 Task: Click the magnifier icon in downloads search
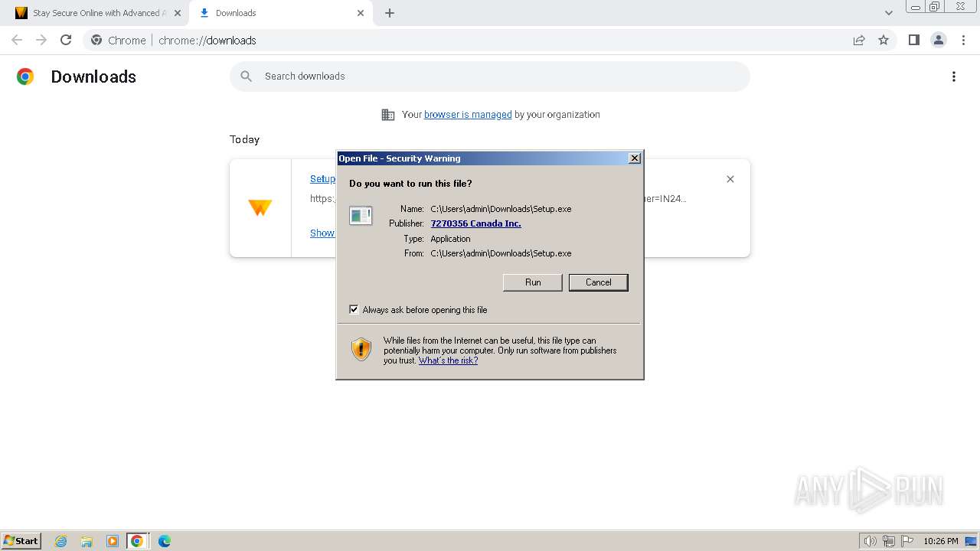[247, 76]
